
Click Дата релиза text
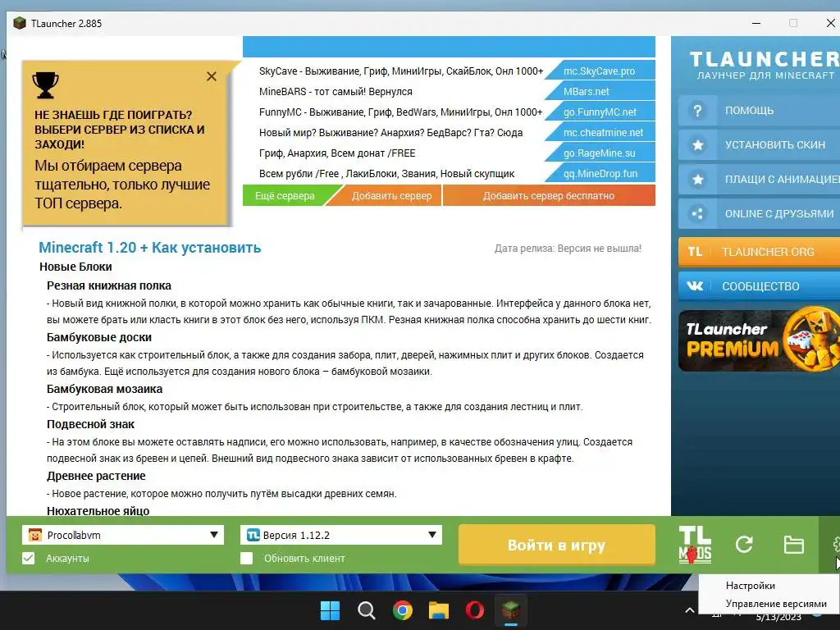[x=568, y=249]
